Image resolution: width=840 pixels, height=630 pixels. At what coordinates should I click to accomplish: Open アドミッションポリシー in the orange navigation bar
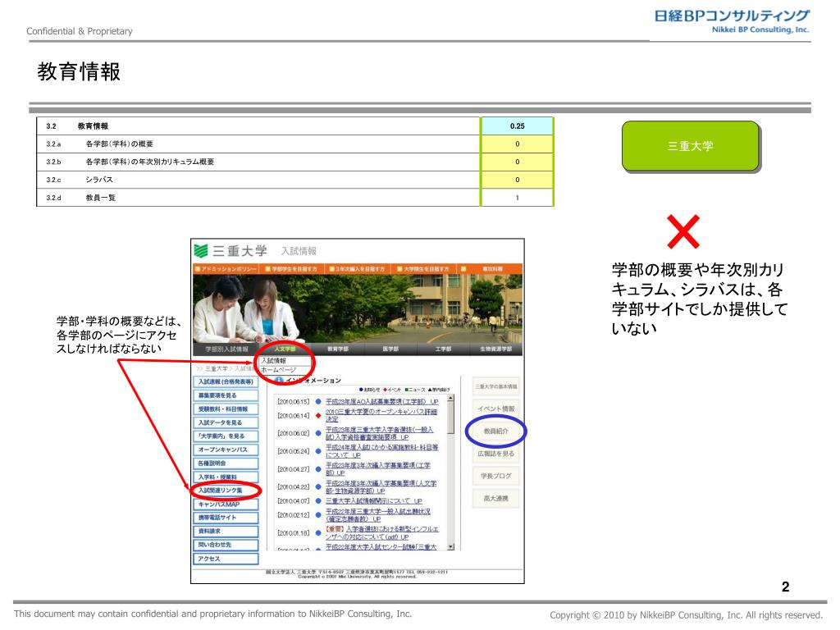coord(226,269)
